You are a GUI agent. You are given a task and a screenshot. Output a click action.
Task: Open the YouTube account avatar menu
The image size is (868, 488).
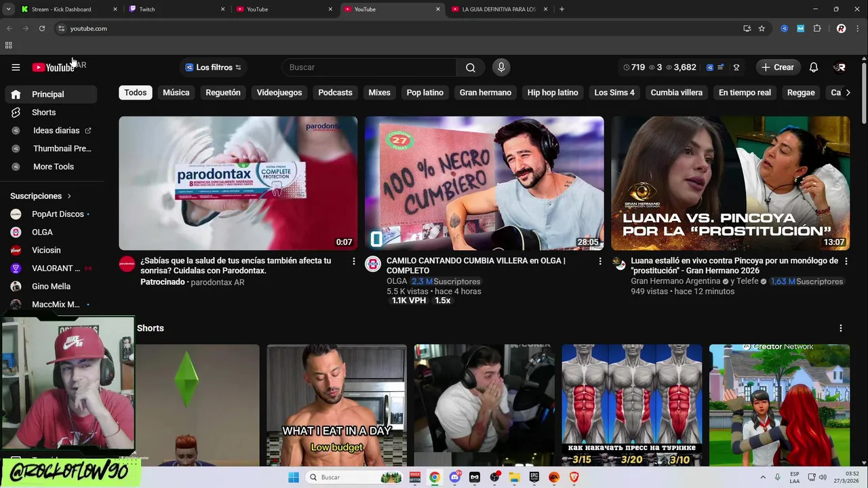[840, 67]
